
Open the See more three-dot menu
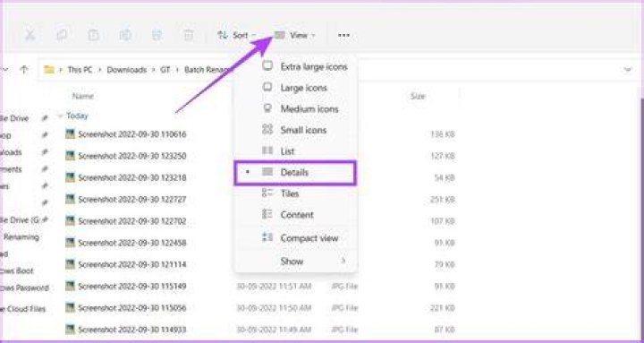pyautogui.click(x=343, y=35)
